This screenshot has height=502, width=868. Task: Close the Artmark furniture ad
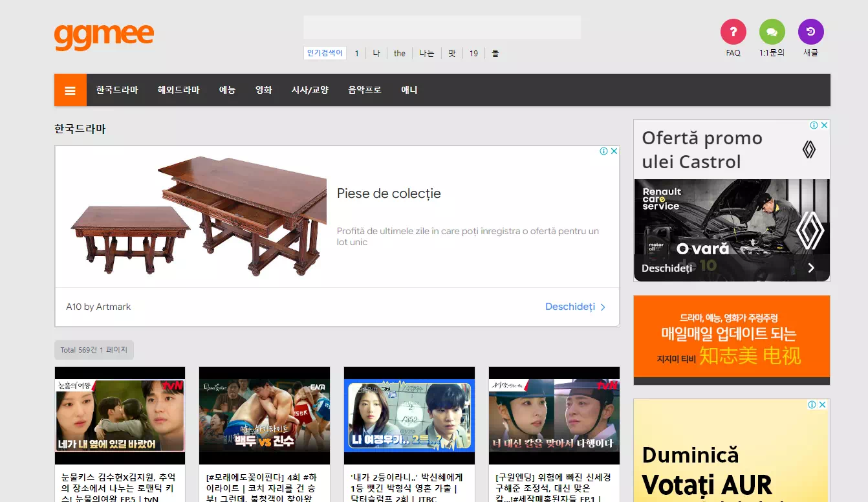tap(614, 151)
